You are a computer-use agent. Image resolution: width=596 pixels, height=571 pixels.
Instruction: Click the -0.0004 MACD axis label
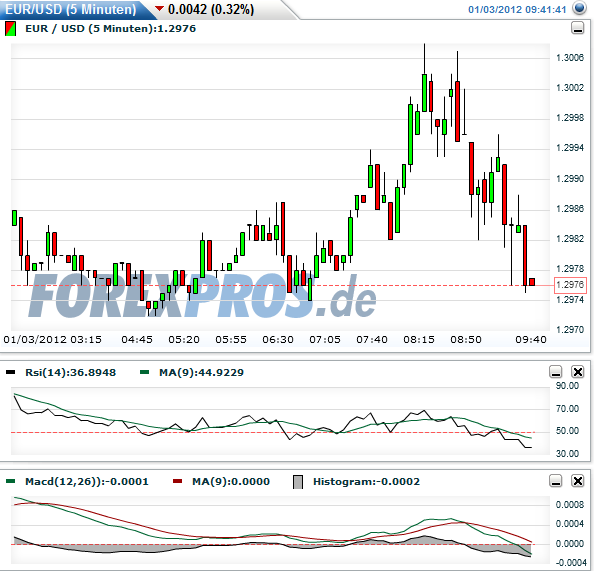click(x=571, y=563)
